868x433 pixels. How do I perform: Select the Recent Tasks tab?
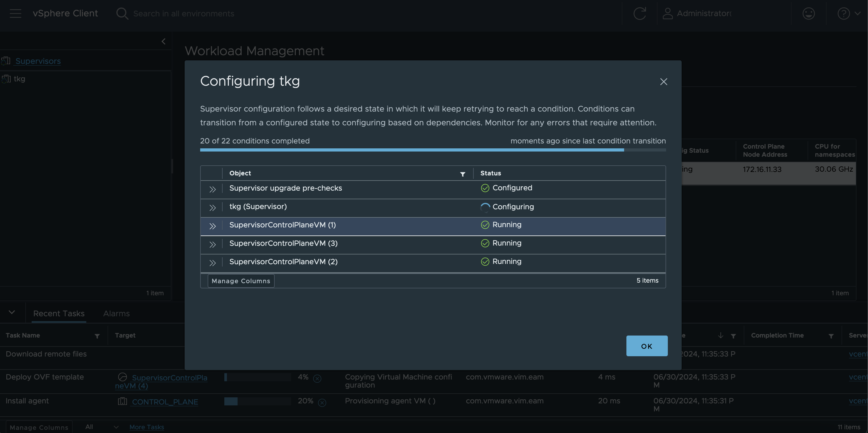tap(59, 313)
